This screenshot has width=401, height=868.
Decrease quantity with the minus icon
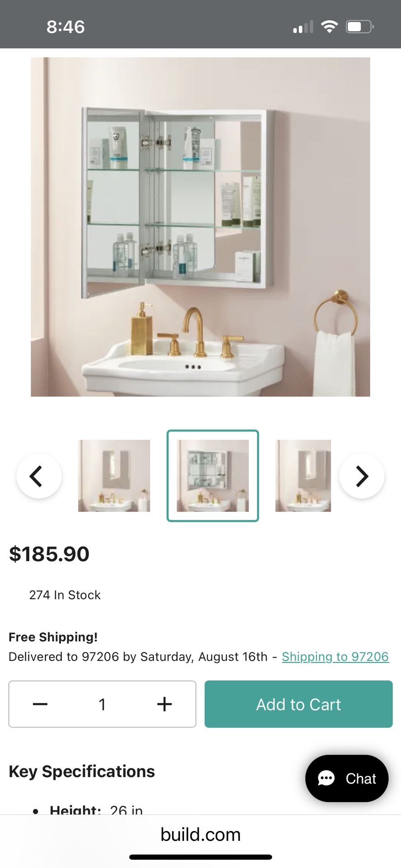pyautogui.click(x=40, y=704)
